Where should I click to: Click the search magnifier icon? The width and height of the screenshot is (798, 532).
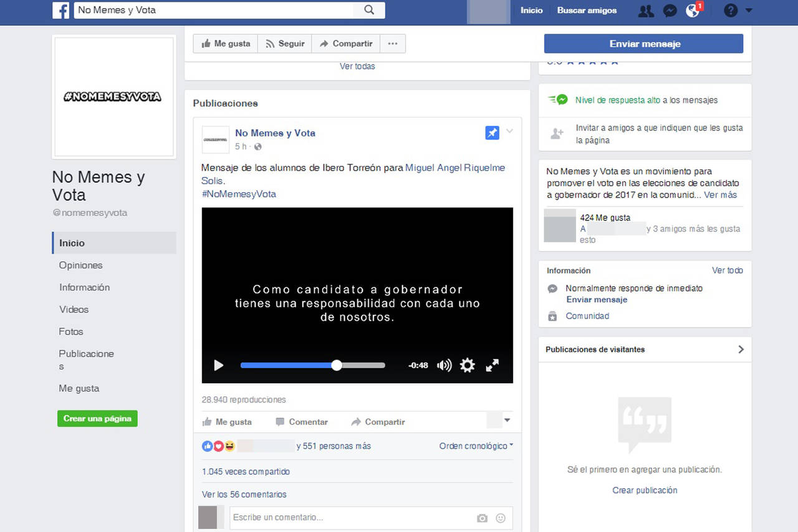pos(369,10)
